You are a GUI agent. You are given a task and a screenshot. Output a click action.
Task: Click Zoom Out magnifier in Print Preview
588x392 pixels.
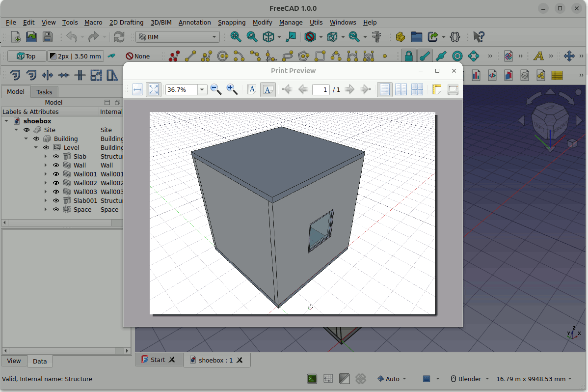(x=216, y=89)
